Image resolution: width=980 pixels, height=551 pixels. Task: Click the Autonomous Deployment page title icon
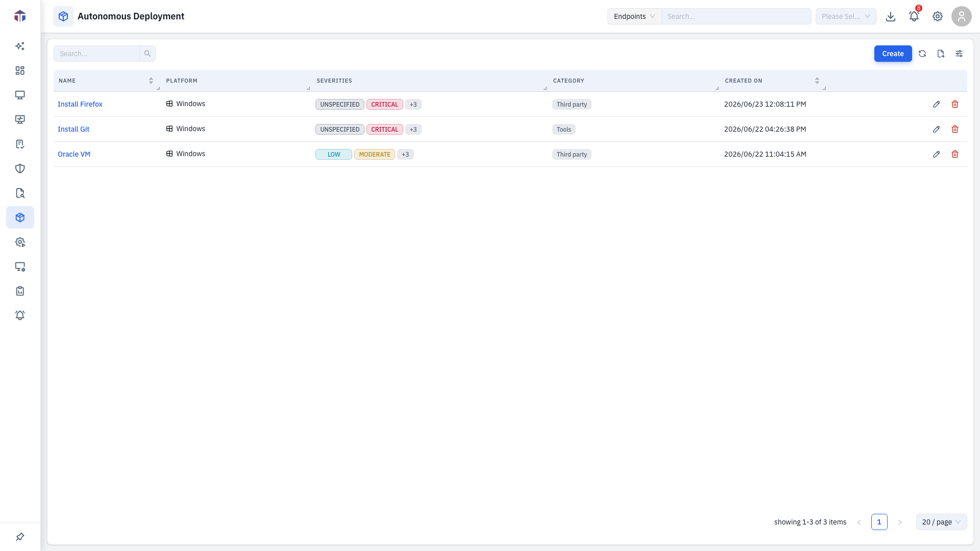coord(63,16)
